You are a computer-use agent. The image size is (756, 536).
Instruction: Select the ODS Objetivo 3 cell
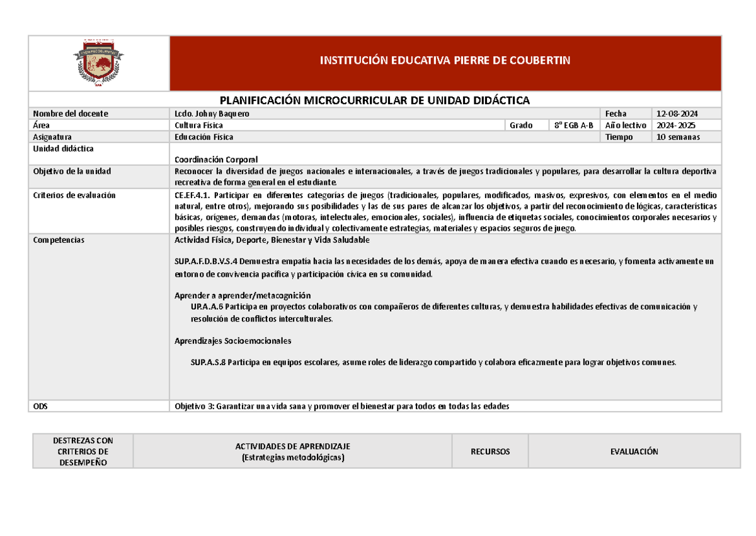[x=343, y=406]
